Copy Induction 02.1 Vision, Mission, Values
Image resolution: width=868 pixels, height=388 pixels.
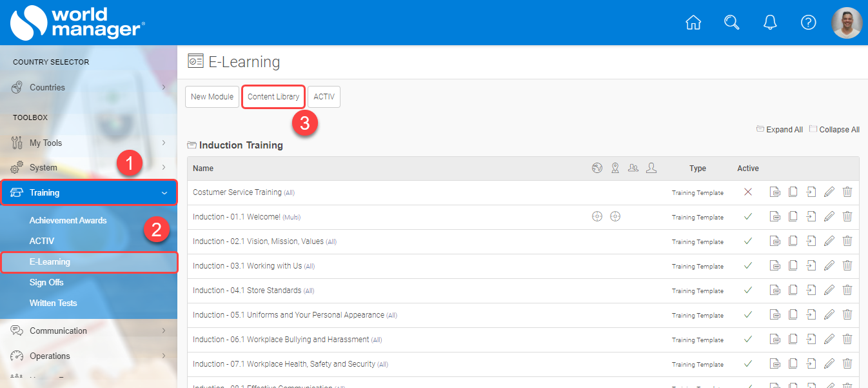pyautogui.click(x=793, y=241)
